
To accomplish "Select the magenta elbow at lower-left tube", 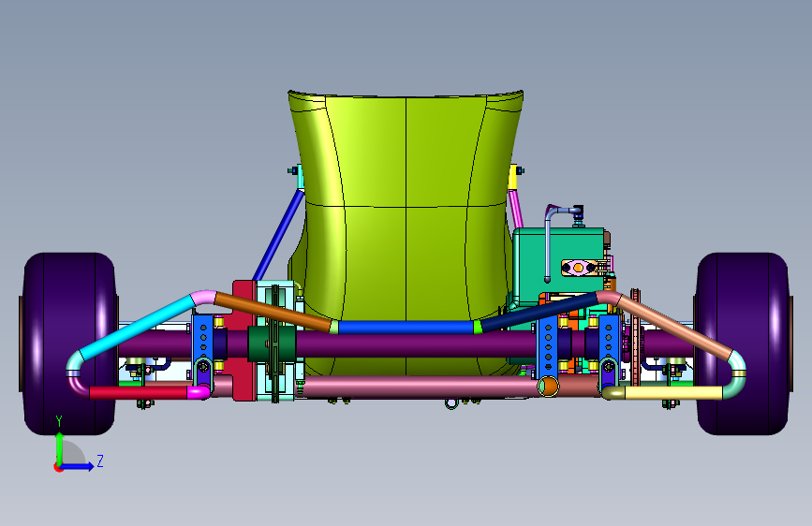I will pyautogui.click(x=199, y=392).
